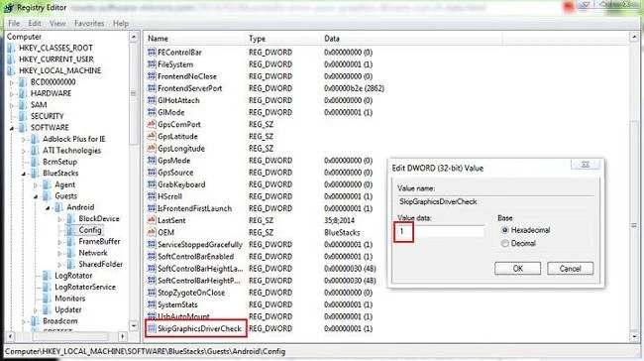
Task: Click the FileSystem DWORD value icon
Action: point(152,64)
